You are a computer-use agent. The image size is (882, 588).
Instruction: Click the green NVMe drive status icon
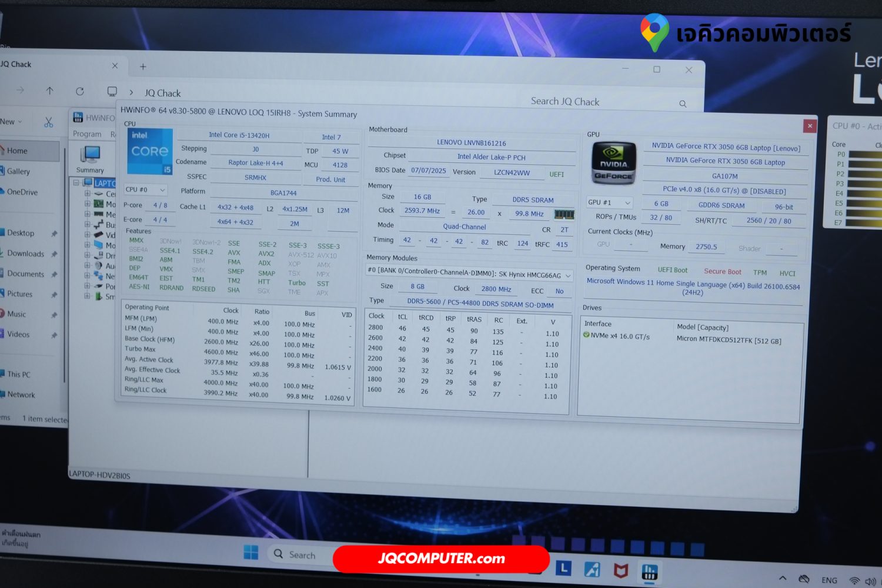pyautogui.click(x=586, y=335)
